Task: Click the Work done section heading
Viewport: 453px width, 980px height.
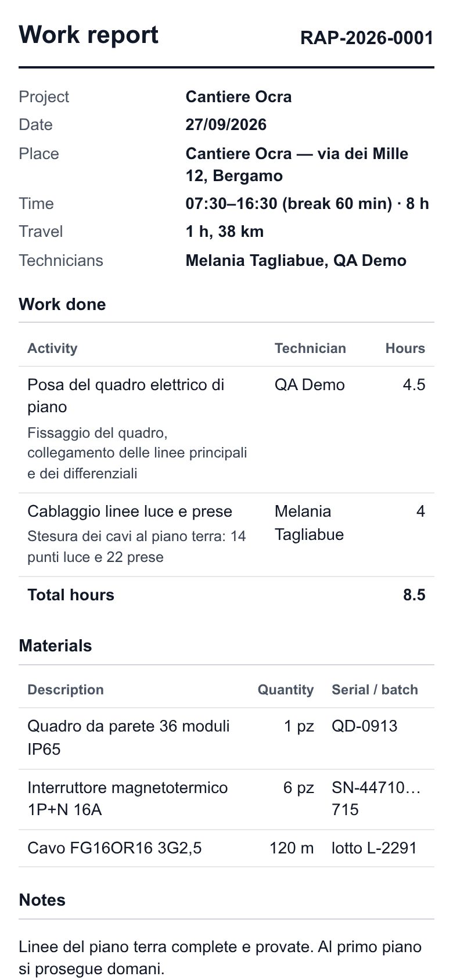Action: click(62, 304)
